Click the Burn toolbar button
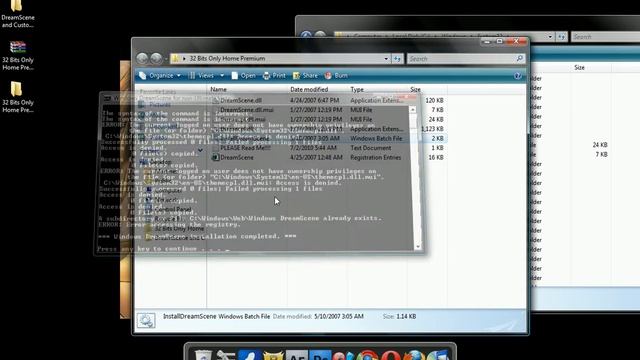The width and height of the screenshot is (640, 360). pyautogui.click(x=336, y=76)
